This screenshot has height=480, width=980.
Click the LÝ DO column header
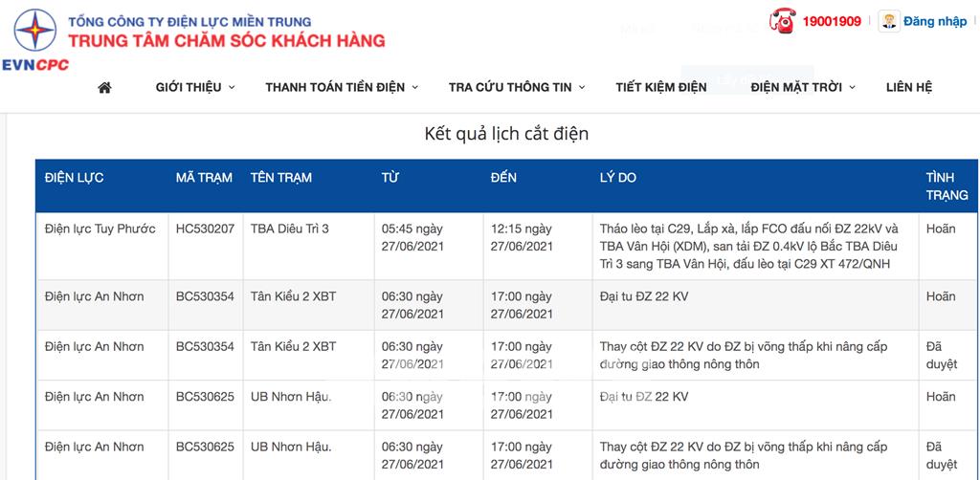click(x=617, y=178)
